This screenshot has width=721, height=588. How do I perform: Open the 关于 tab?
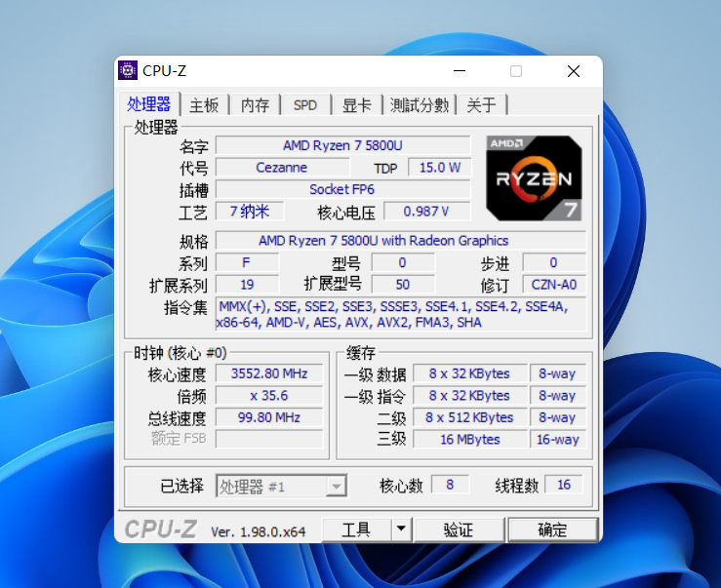tap(481, 105)
